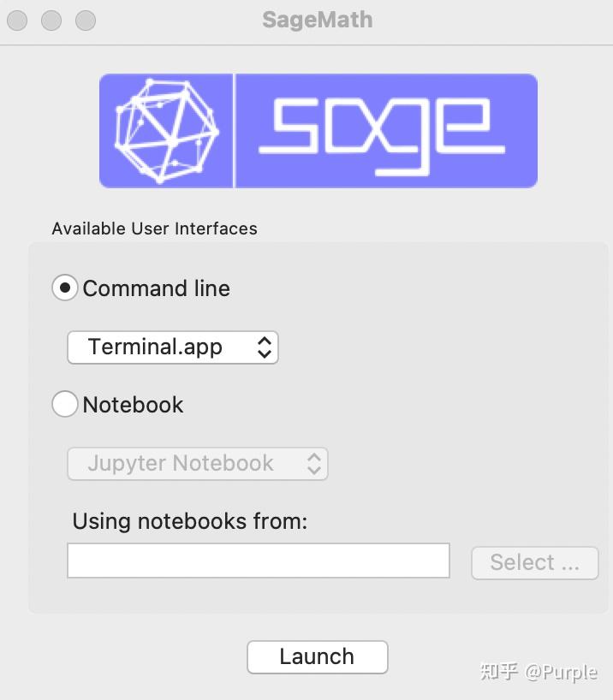Click the notebook path input field
Image resolution: width=613 pixels, height=700 pixels.
click(257, 561)
